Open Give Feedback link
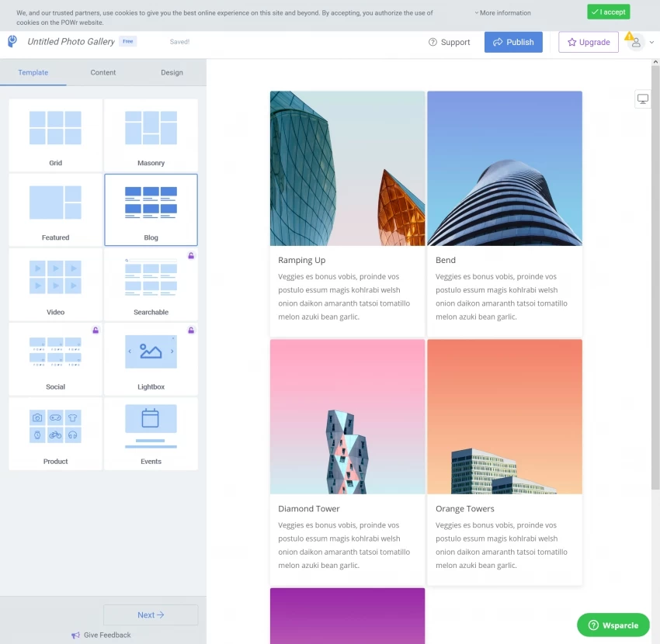The width and height of the screenshot is (660, 644). coord(101,635)
